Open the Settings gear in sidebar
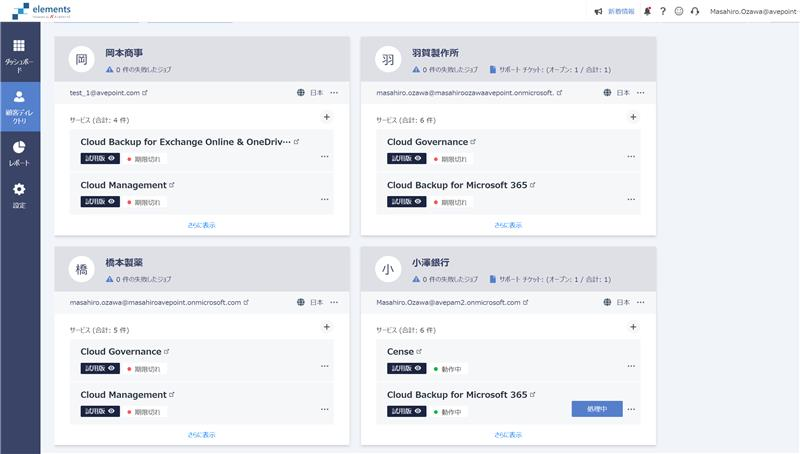Viewport: 800px width, 454px height. 19,189
